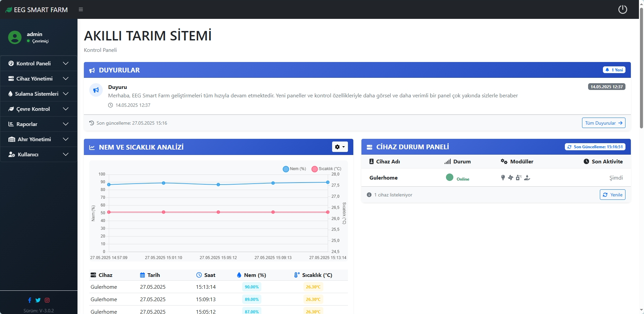Screen dimensions: 644x314
Task: Open the Facebook social icon
Action: tap(30, 300)
